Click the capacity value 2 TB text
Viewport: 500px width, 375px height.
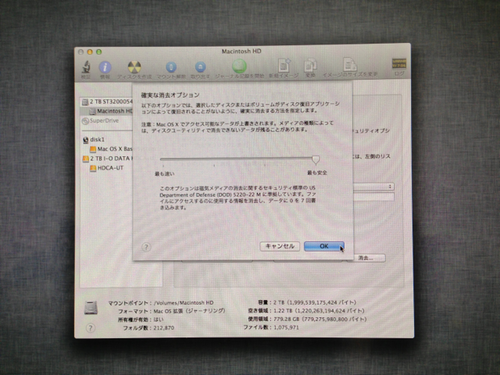click(278, 303)
